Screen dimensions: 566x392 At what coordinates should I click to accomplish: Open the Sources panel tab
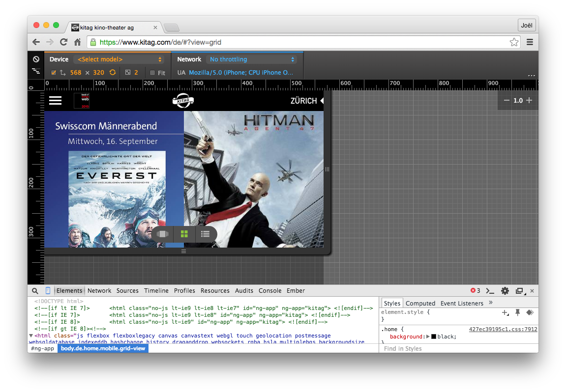[x=127, y=291]
